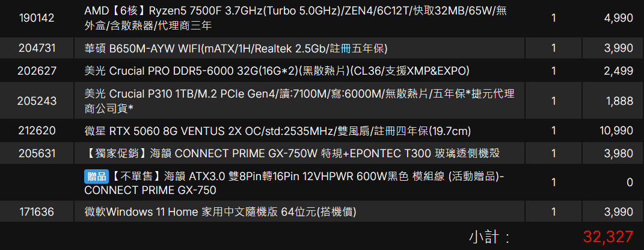Click the red subtotal 32,327 amount

click(608, 237)
